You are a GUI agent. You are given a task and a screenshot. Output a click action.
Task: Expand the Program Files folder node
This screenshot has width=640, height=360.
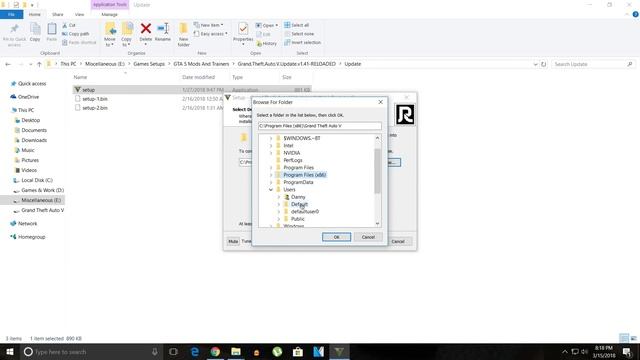pos(271,168)
